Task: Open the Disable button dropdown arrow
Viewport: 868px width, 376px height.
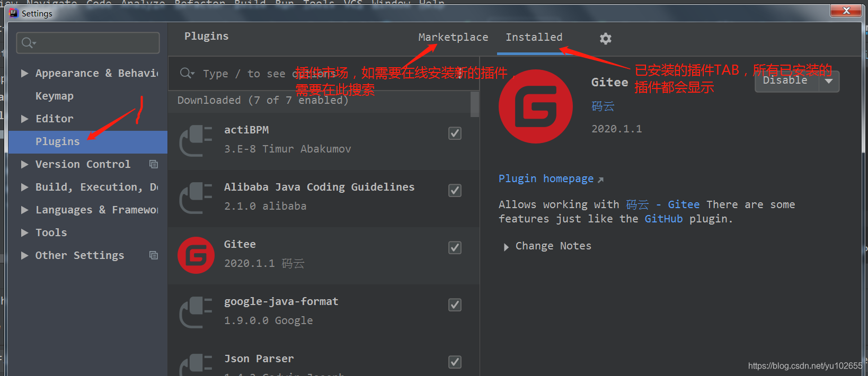Action: 829,81
